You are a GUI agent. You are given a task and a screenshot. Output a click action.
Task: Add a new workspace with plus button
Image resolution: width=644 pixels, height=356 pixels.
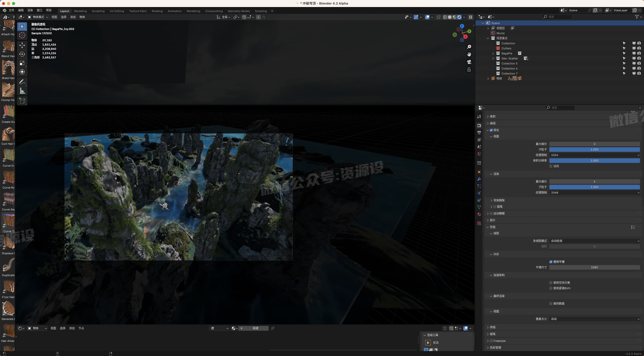coord(272,11)
